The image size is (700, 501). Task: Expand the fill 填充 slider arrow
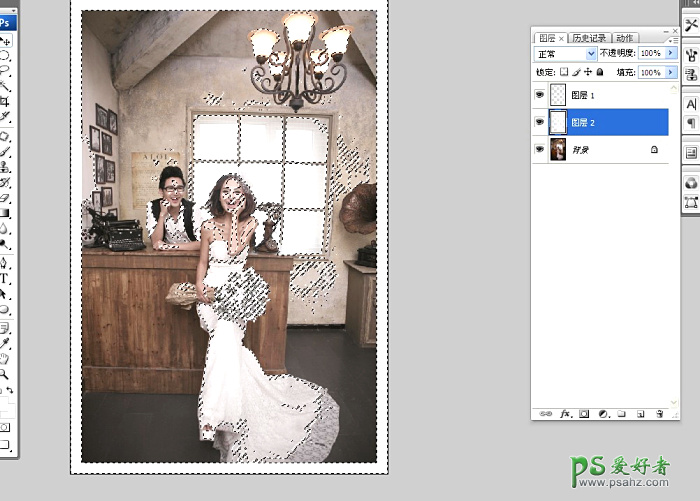(x=671, y=73)
